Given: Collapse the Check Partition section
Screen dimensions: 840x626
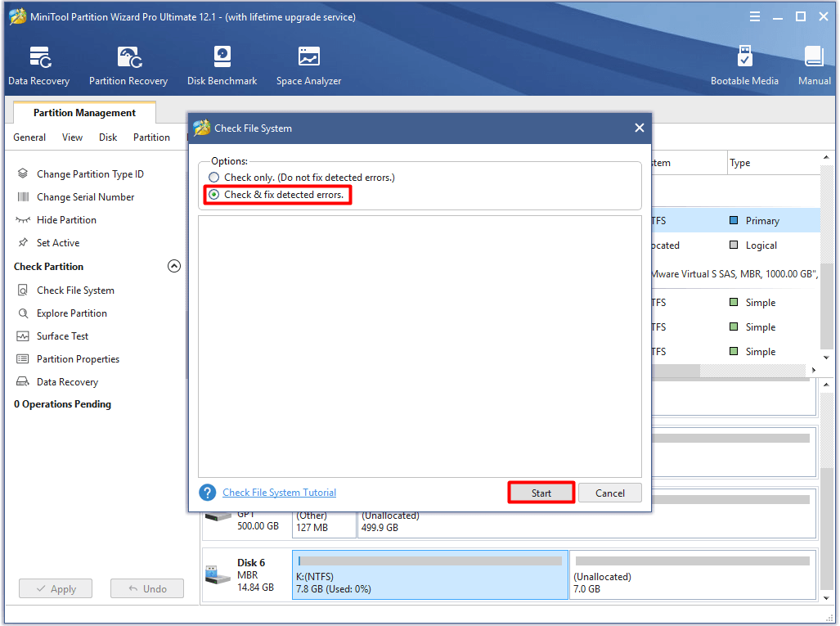Looking at the screenshot, I should (173, 267).
